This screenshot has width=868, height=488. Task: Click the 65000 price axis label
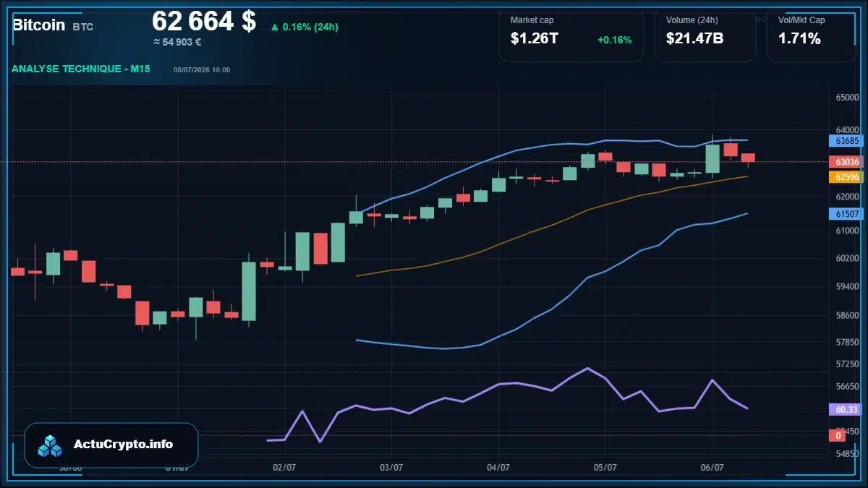[847, 97]
